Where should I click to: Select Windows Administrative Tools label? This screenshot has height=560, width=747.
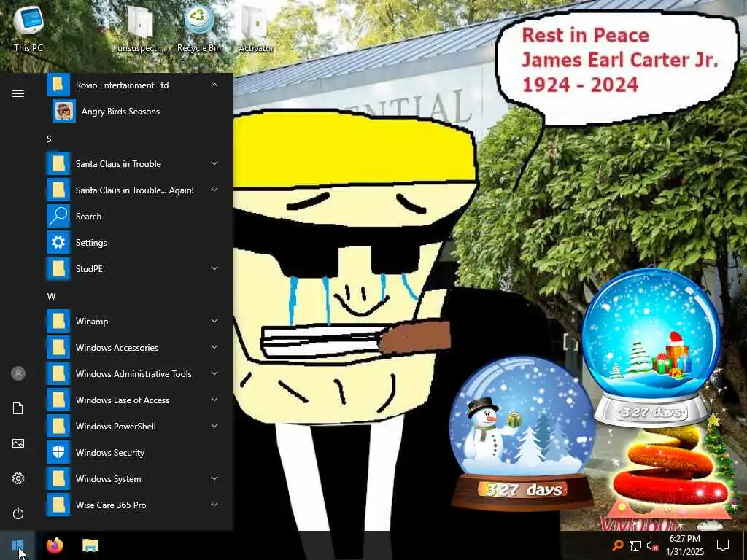click(133, 374)
